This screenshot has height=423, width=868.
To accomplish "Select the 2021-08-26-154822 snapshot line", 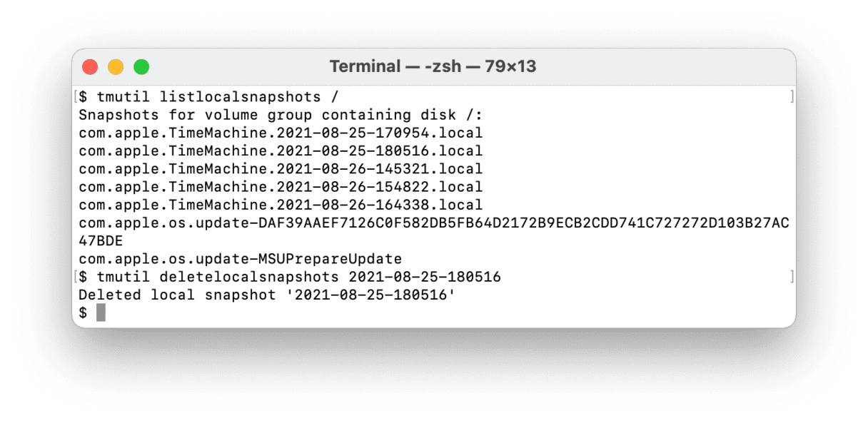I will tap(281, 187).
